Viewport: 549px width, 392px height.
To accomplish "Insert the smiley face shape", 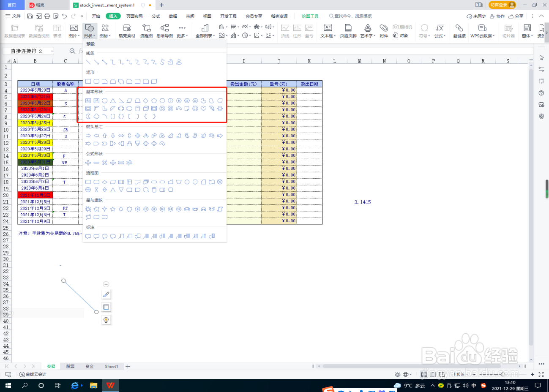I will pyautogui.click(x=195, y=109).
